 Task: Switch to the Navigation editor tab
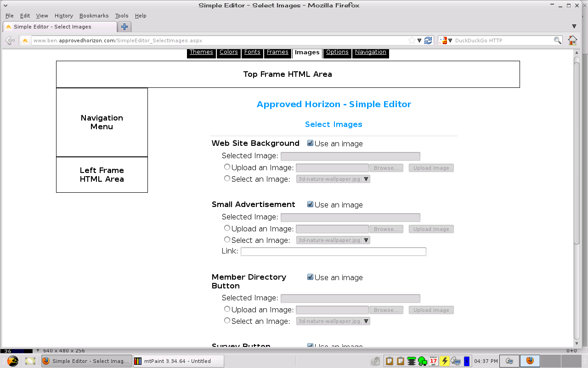click(371, 52)
